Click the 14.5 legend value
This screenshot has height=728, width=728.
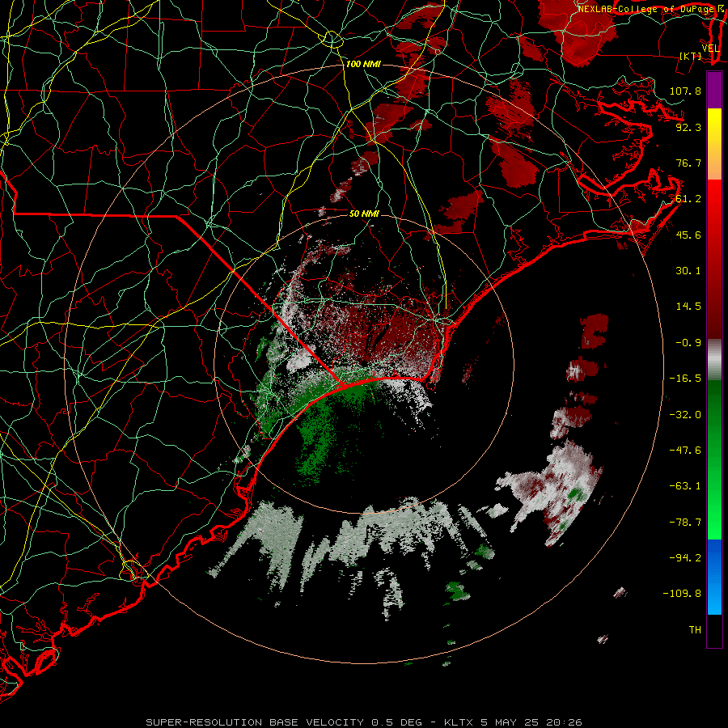pos(688,307)
